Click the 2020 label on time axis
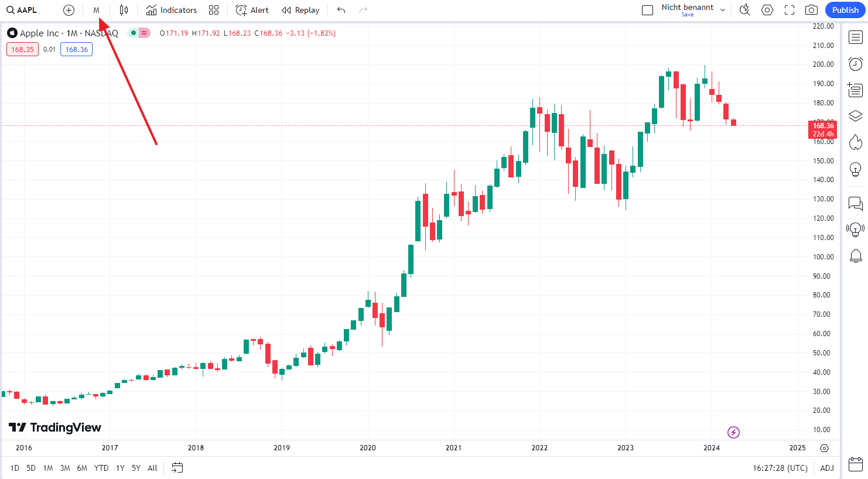The image size is (868, 479). (368, 448)
